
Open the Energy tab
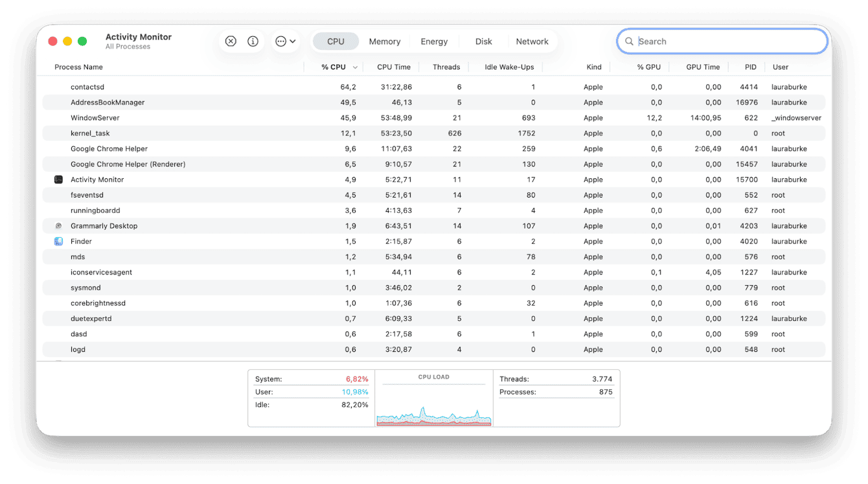pos(433,41)
